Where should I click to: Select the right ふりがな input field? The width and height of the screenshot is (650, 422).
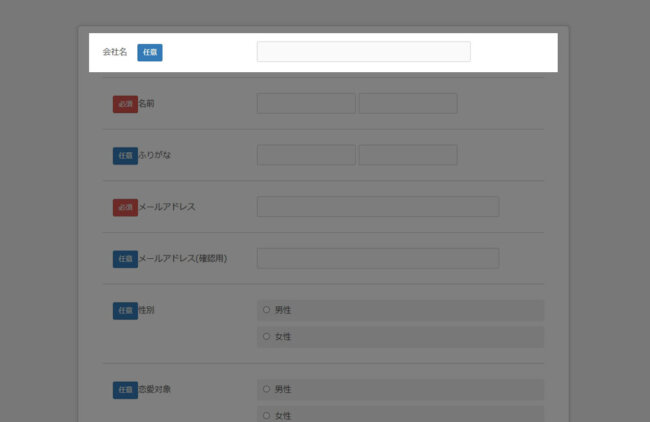tap(408, 155)
